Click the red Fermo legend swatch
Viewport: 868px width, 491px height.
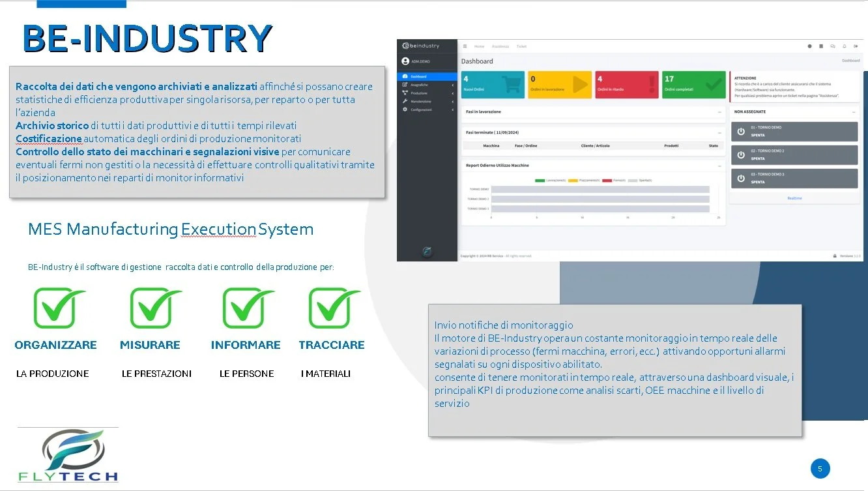click(607, 180)
